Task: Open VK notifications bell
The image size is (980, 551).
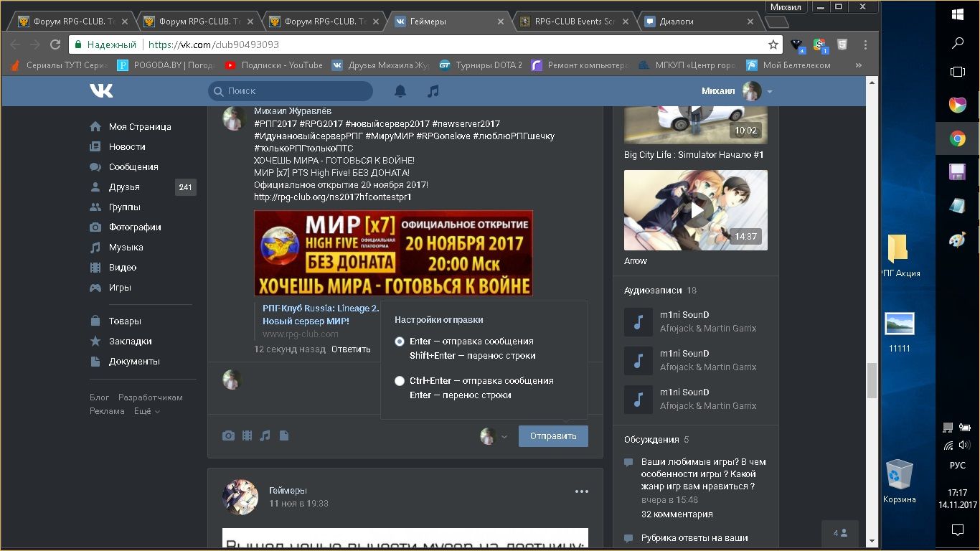Action: tap(400, 91)
